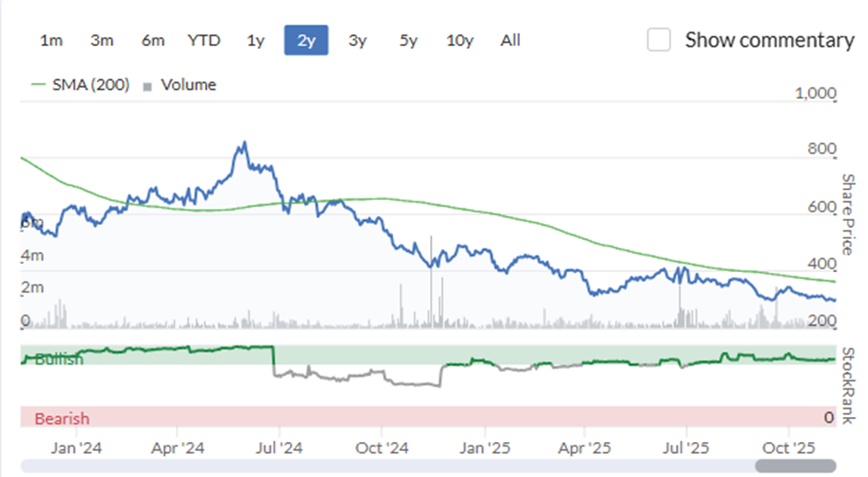Click the Show commentary label

tap(769, 40)
